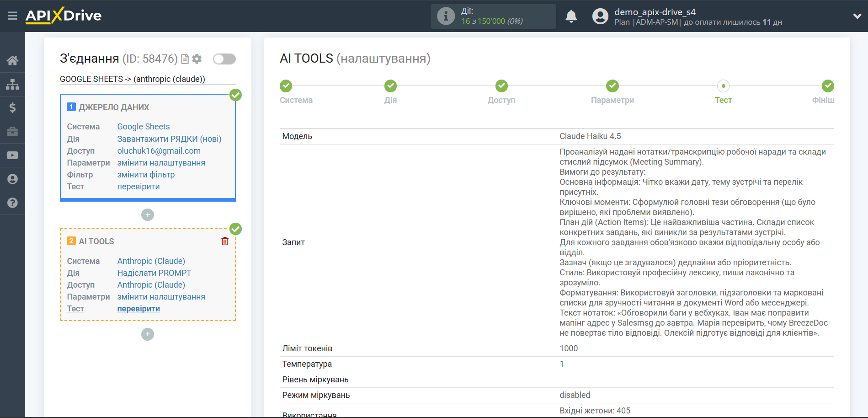Click the Вхідні жетони: 405 value
The image size is (868, 418).
(x=595, y=411)
